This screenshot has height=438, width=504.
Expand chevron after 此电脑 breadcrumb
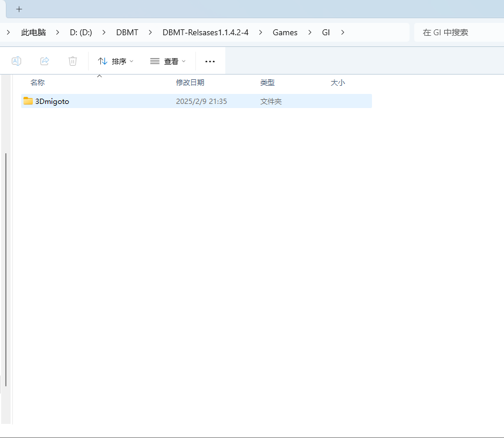(x=57, y=32)
